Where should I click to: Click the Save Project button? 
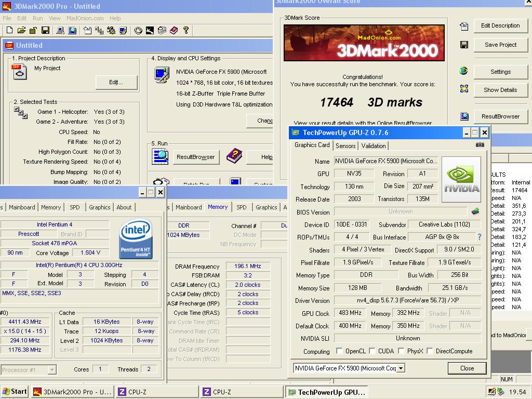point(500,45)
